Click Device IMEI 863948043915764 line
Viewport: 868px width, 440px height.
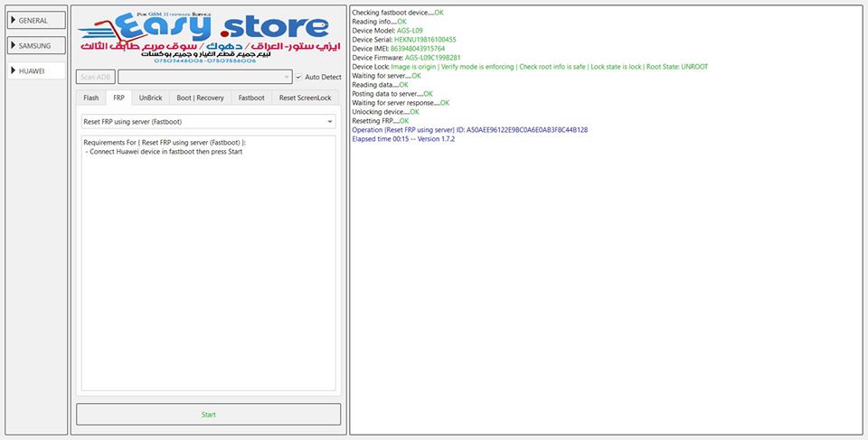[x=399, y=49]
